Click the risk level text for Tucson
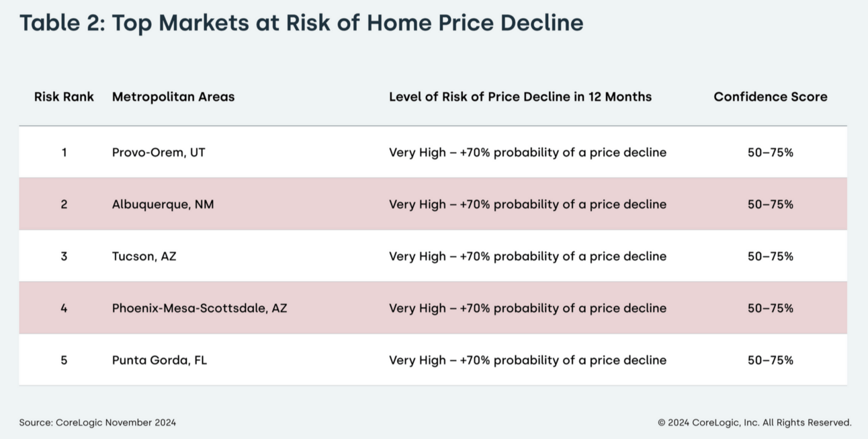This screenshot has width=868, height=439. point(527,256)
